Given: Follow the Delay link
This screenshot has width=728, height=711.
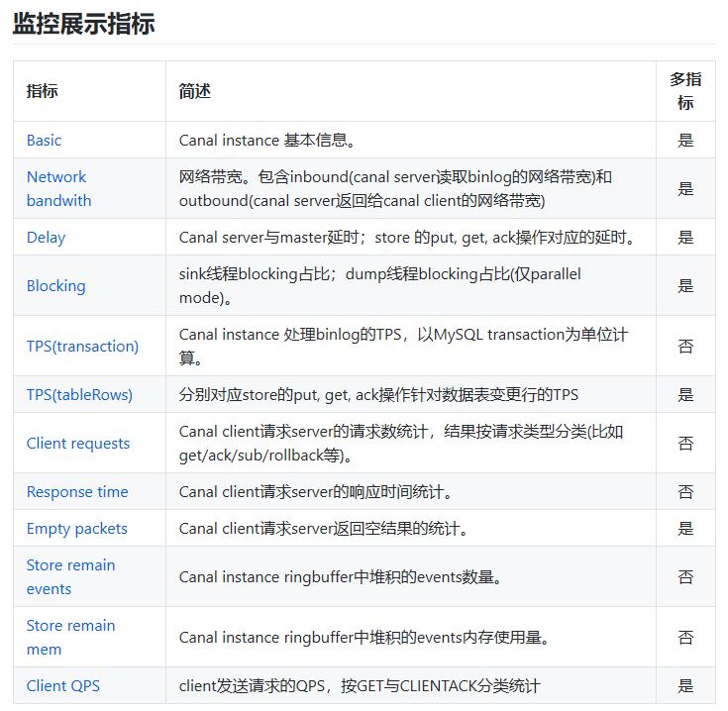Looking at the screenshot, I should [x=46, y=238].
